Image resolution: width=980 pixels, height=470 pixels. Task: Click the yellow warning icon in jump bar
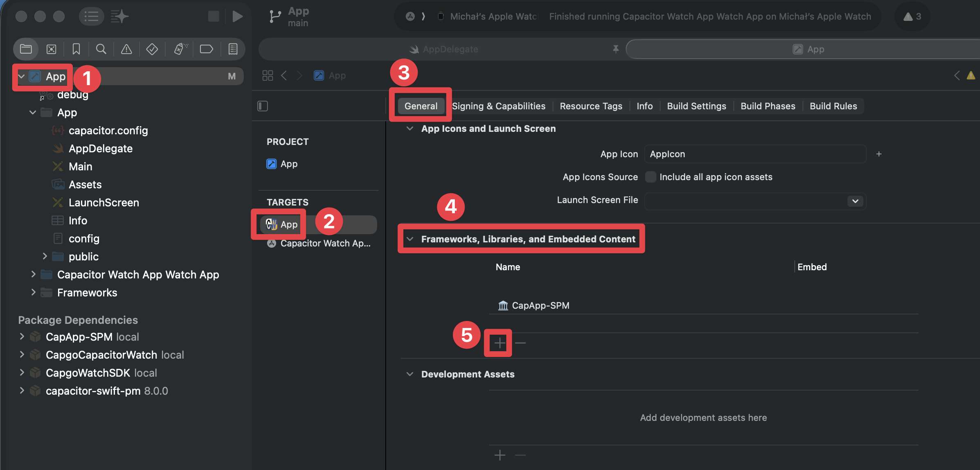971,75
